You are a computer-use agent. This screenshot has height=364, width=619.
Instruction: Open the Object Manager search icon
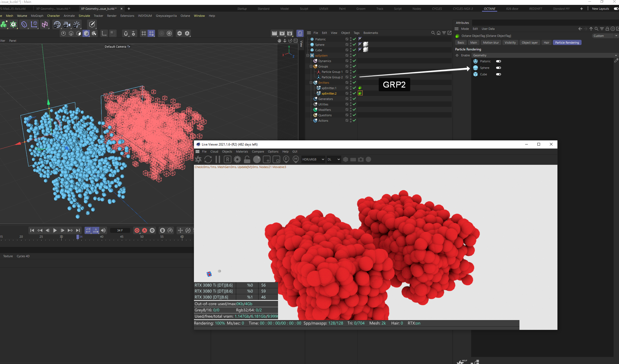(x=433, y=33)
